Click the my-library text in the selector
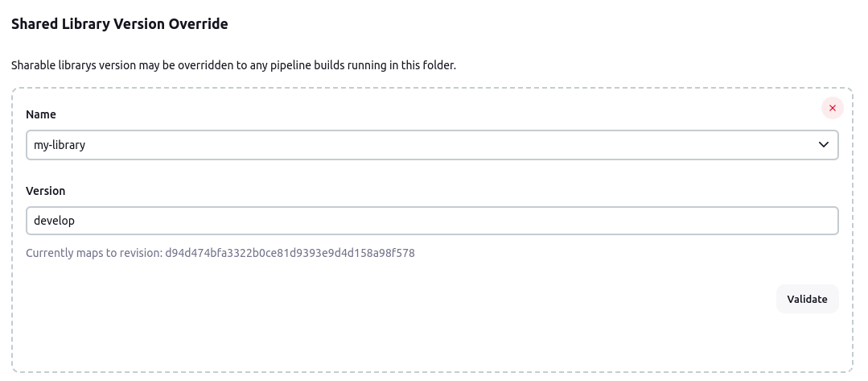The height and width of the screenshot is (381, 868). 60,145
